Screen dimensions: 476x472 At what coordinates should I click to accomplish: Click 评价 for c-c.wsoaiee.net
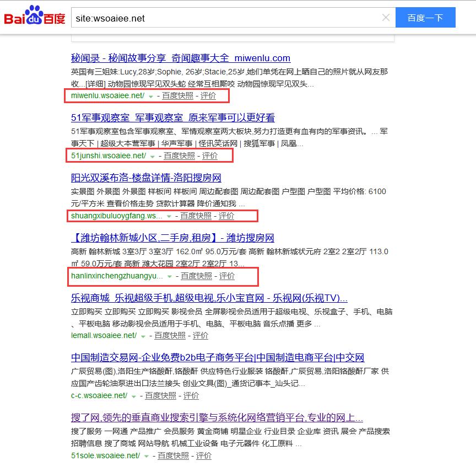point(191,396)
